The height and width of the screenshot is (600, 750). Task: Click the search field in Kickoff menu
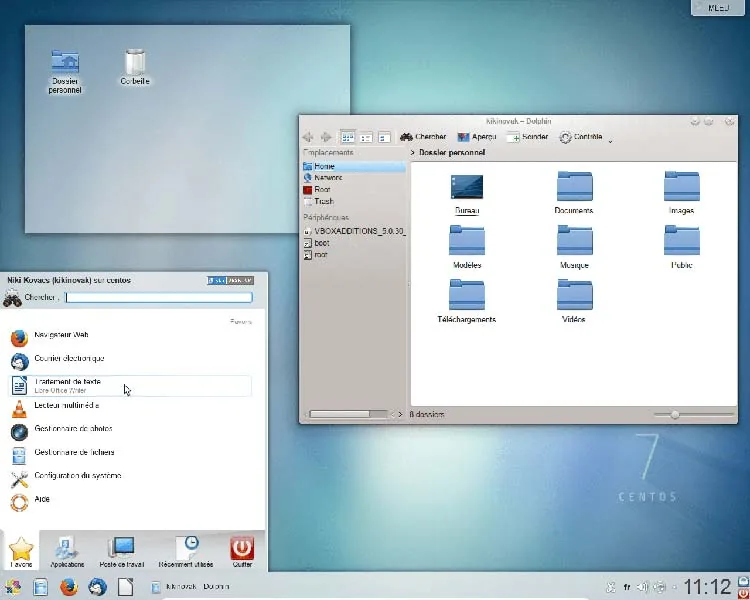pos(159,298)
